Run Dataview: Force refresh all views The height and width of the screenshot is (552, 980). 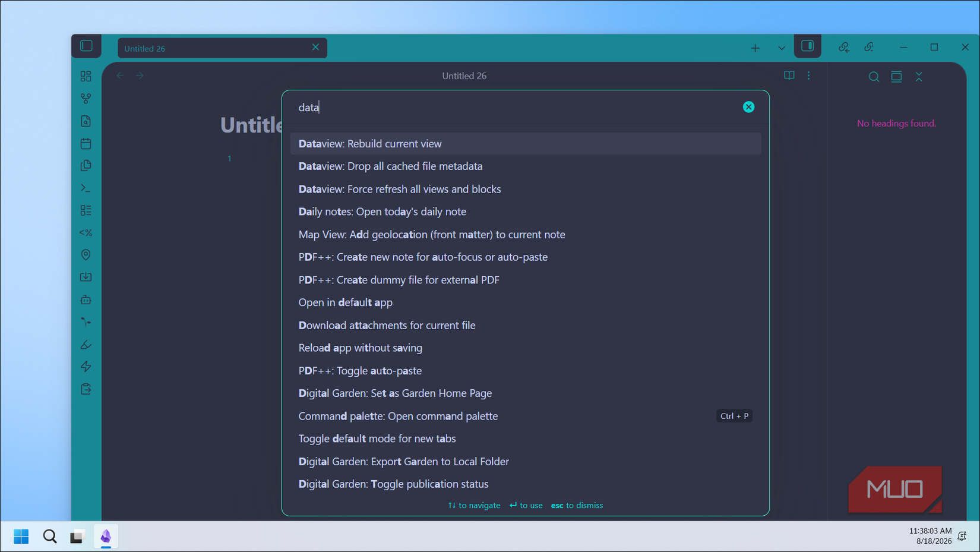[x=526, y=189]
